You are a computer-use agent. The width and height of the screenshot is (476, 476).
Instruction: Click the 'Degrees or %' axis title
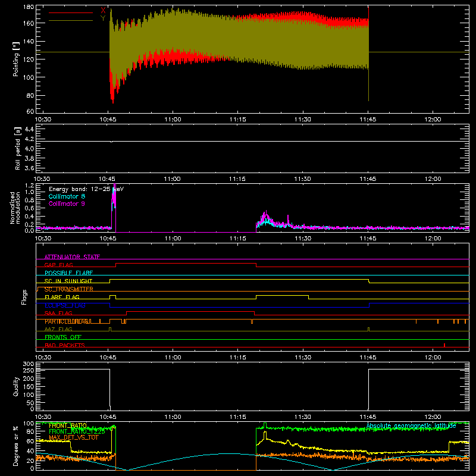pos(16,446)
